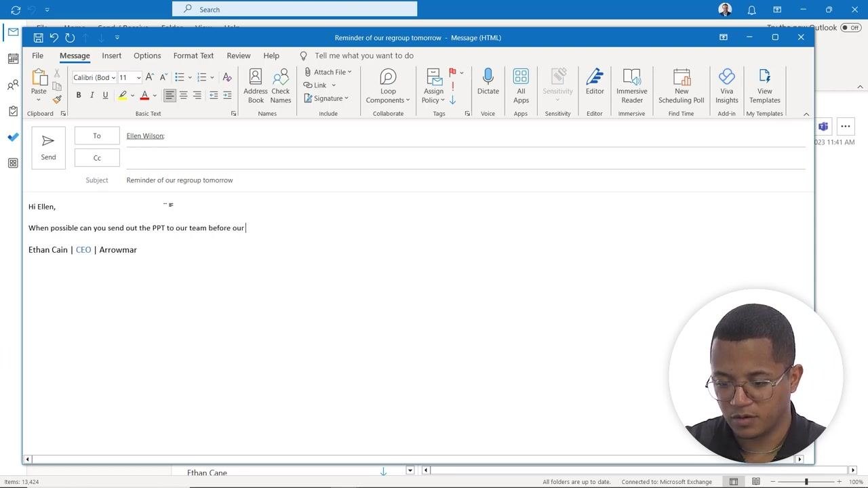
Task: Expand bullet list style options
Action: (190, 77)
